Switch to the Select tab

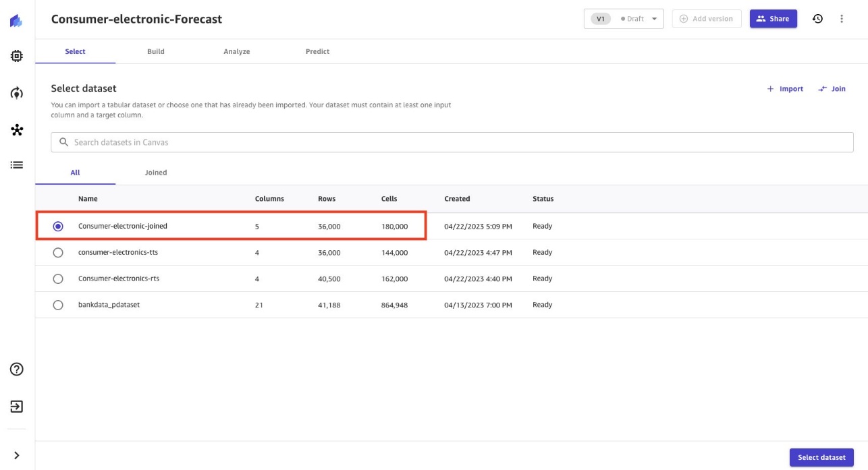coord(75,51)
